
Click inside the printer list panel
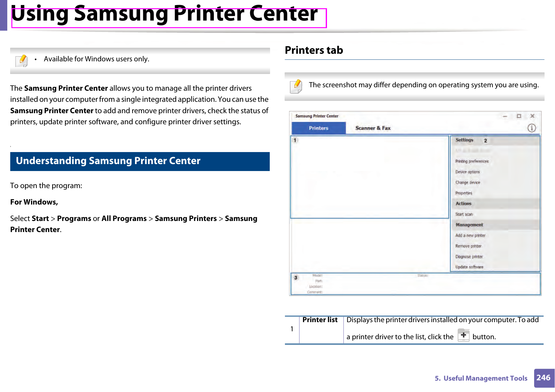369,177
